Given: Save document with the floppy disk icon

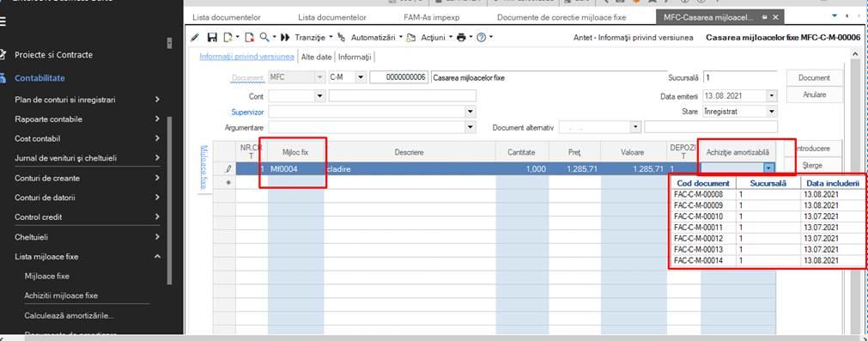Looking at the screenshot, I should click(211, 38).
